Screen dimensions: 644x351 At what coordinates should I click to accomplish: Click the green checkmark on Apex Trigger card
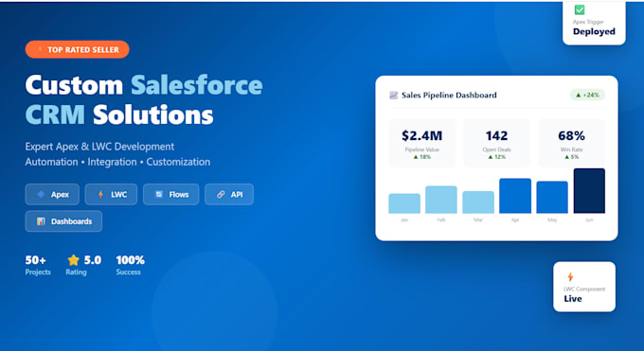[579, 9]
